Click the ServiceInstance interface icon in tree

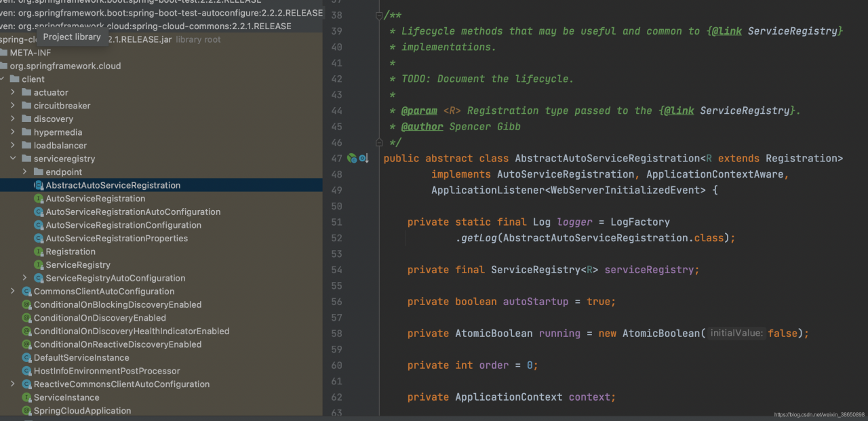coord(27,398)
